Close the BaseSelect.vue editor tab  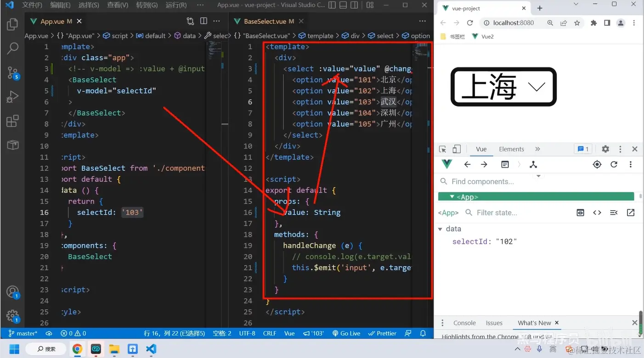[301, 21]
